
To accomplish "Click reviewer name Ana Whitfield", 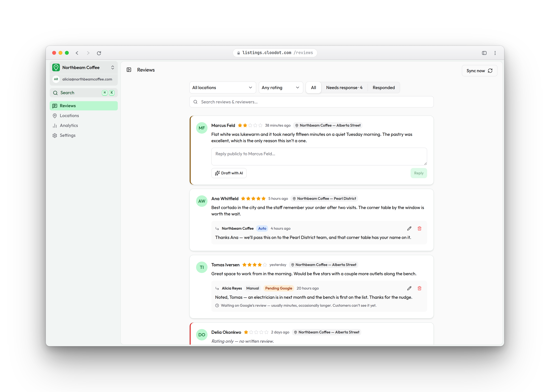I will tap(225, 198).
